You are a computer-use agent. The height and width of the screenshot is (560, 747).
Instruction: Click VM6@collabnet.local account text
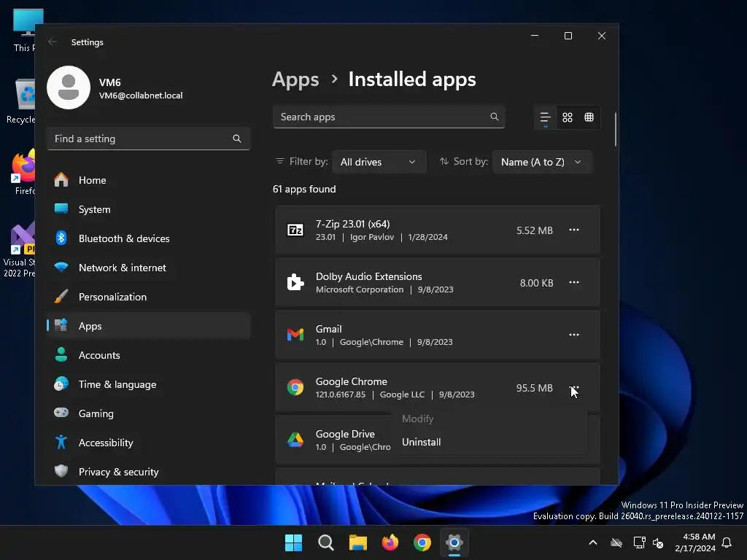point(141,96)
